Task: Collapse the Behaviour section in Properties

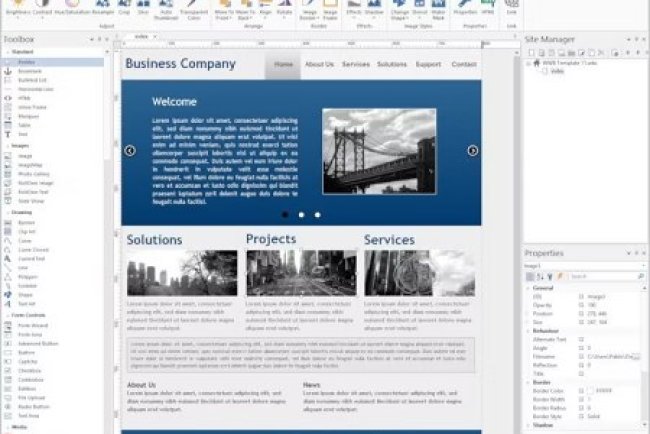Action: (528, 331)
